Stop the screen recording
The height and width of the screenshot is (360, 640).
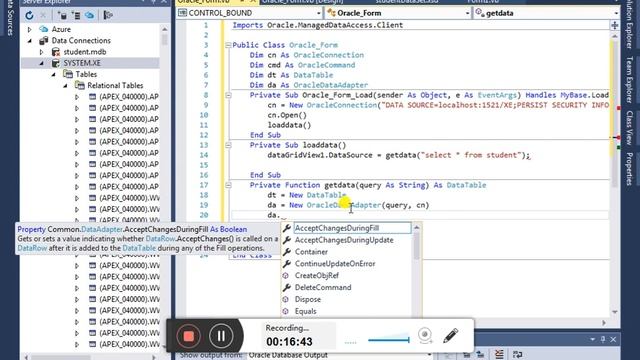(188, 336)
